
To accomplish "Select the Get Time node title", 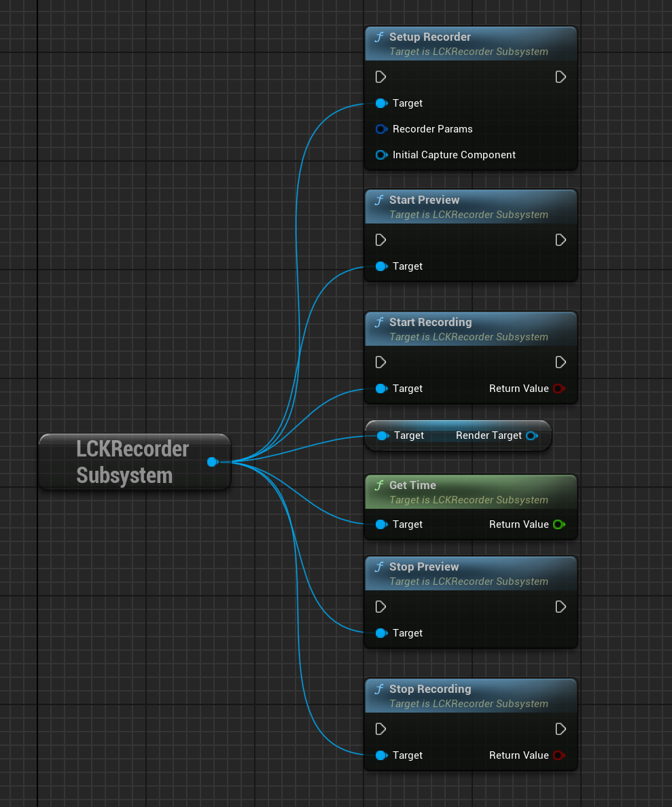I will pyautogui.click(x=412, y=485).
